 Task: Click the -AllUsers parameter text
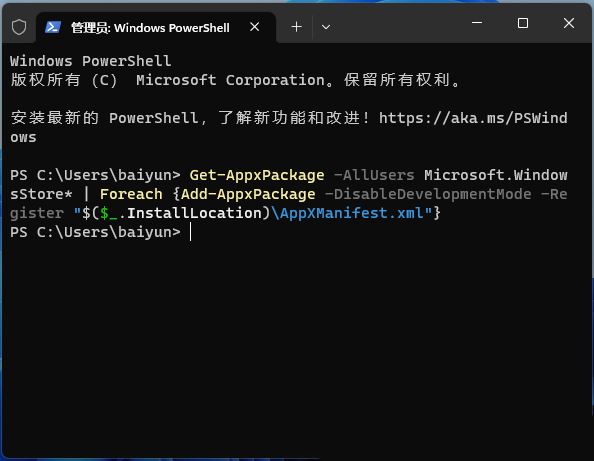[x=374, y=175]
